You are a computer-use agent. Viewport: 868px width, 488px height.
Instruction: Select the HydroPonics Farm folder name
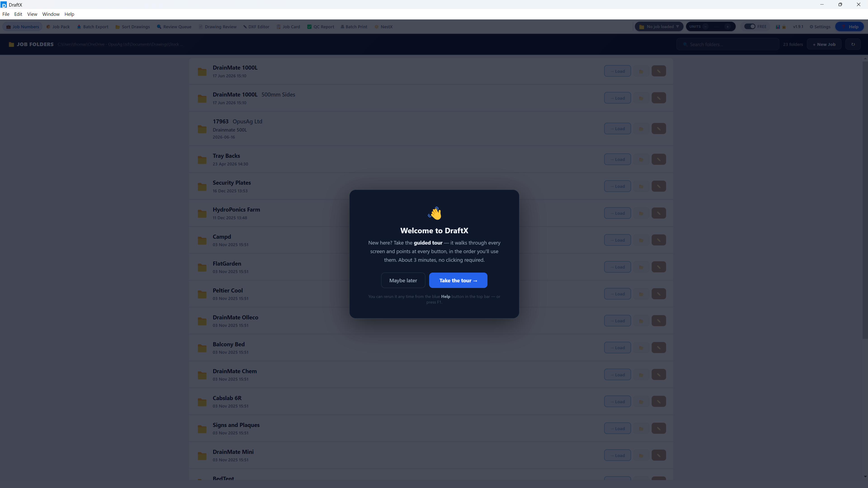[x=236, y=210]
